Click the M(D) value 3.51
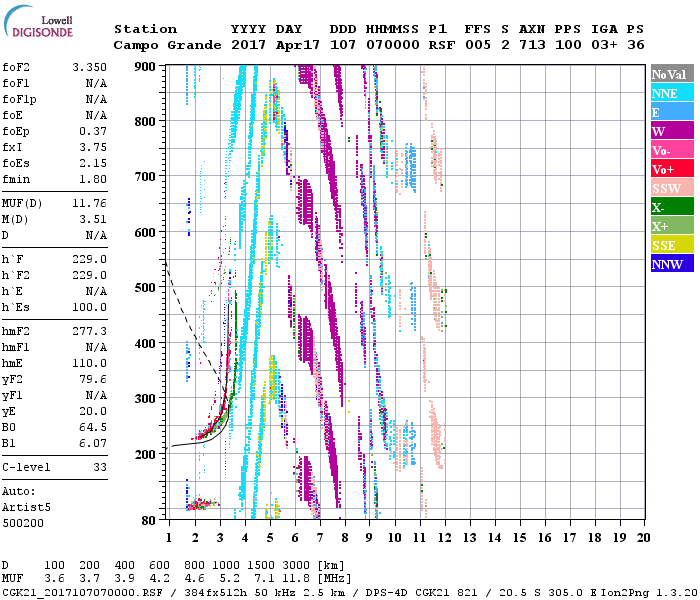 93,220
